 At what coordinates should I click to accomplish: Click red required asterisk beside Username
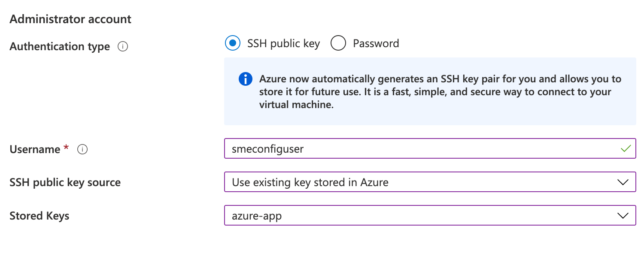tap(66, 148)
